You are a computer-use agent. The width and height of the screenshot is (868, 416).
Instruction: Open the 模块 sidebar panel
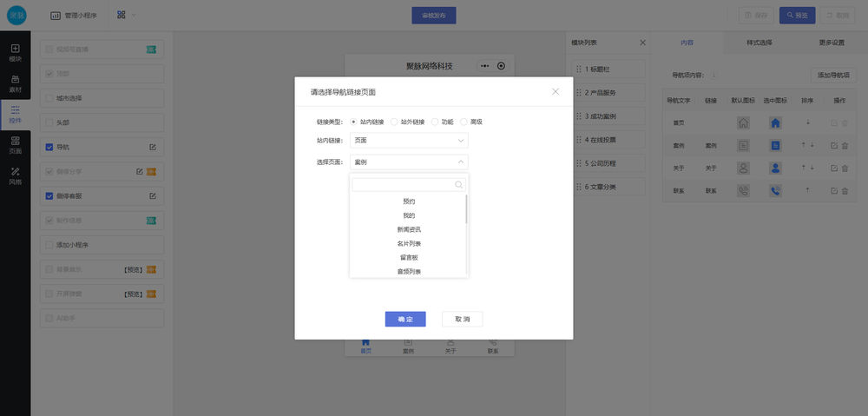click(15, 53)
